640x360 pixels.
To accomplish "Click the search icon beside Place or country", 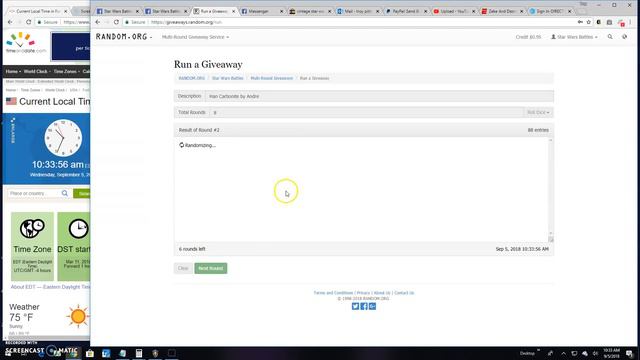I will [64, 193].
